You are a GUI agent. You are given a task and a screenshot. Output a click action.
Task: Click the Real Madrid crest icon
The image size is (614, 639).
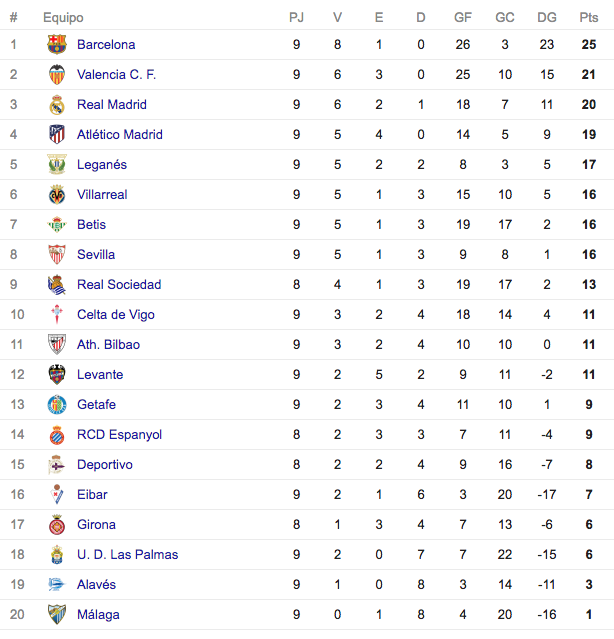(57, 105)
